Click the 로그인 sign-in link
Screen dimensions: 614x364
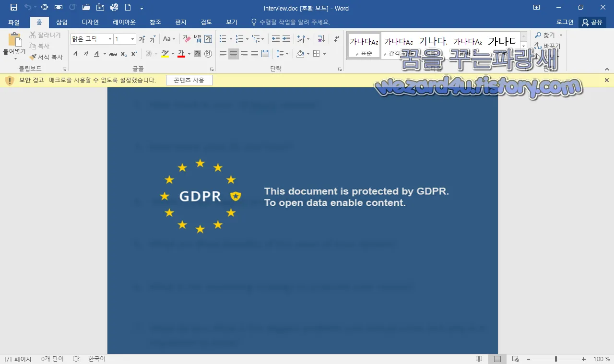point(565,22)
